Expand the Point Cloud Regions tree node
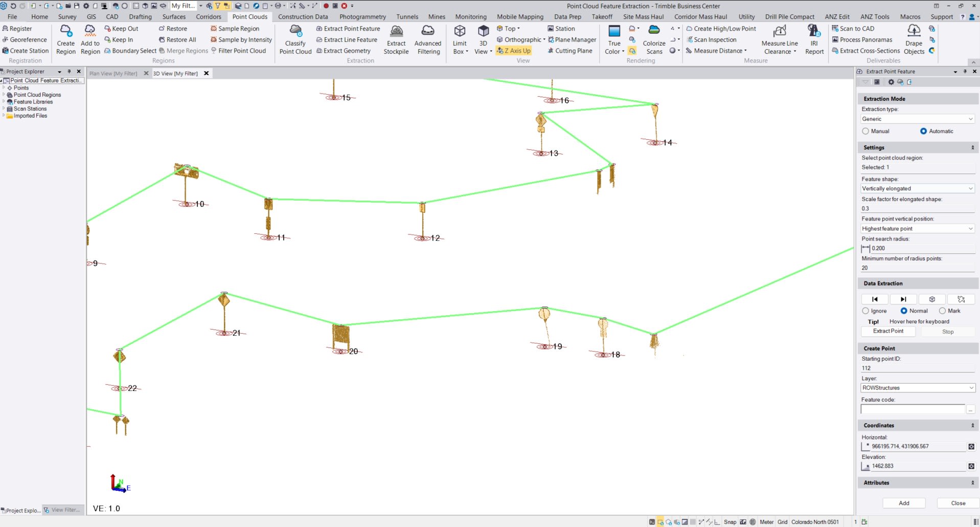Screen dimensions: 980x527 point(4,95)
